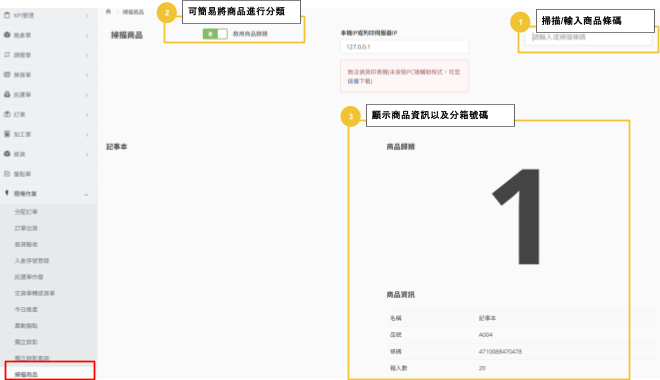
Task: Go to 交貨單轉送貨單 submenu item
Action: [35, 293]
